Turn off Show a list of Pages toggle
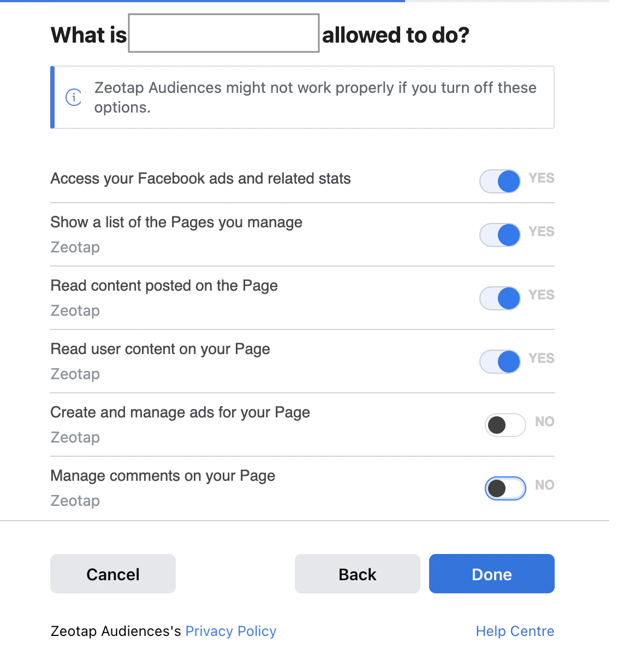 [x=500, y=235]
